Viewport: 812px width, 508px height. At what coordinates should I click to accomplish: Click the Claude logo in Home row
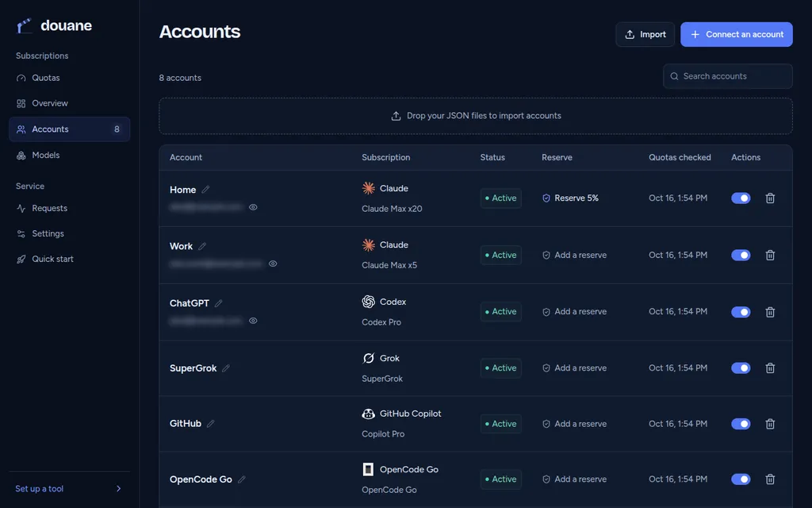coord(368,188)
